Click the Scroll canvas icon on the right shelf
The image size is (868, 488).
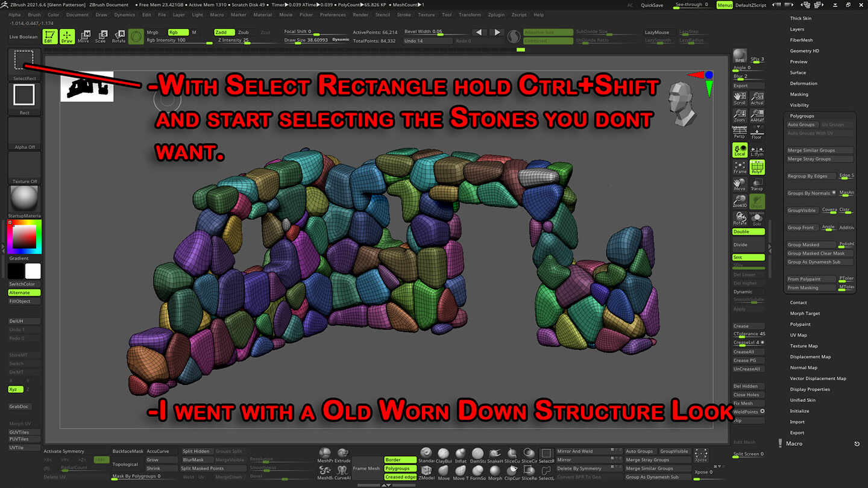(740, 98)
